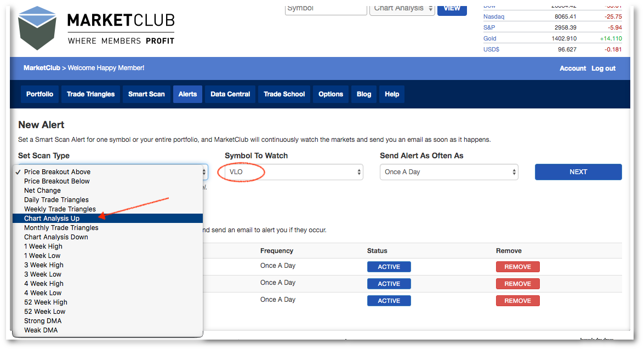Viewport: 644px width, 350px height.
Task: Click the New Alert heading
Action: coord(42,125)
